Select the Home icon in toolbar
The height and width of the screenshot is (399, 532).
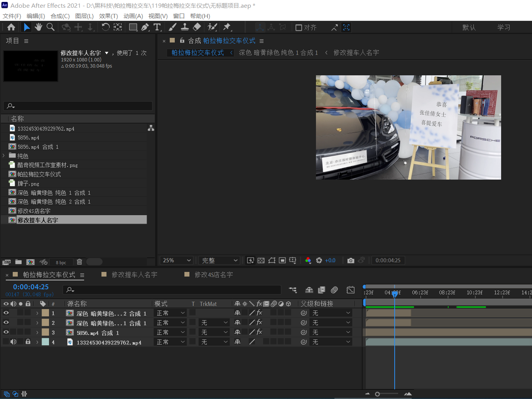[11, 27]
